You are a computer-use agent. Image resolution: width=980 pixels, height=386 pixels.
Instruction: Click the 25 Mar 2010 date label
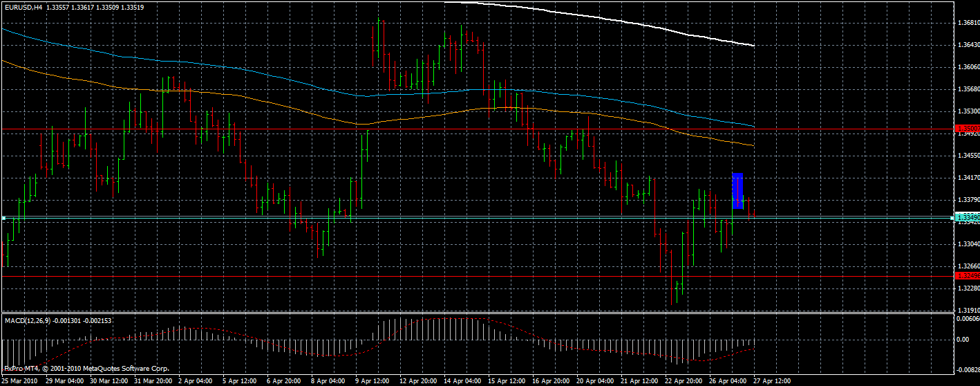click(19, 381)
